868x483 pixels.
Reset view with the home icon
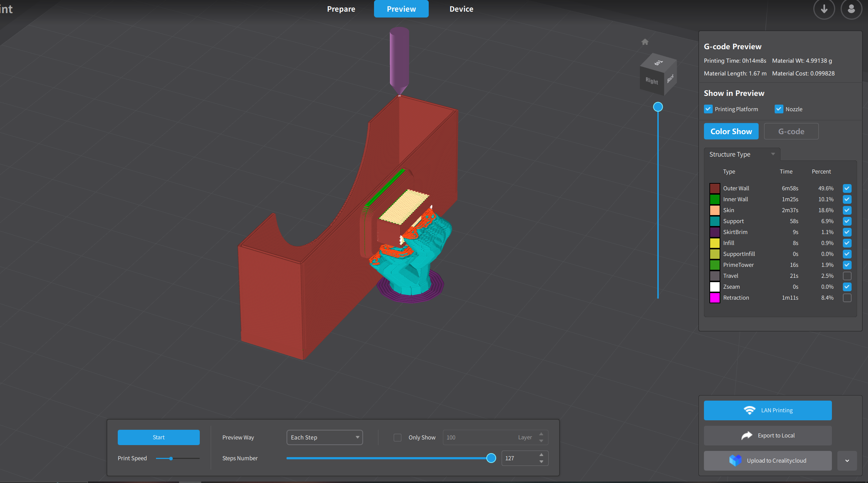pos(645,42)
